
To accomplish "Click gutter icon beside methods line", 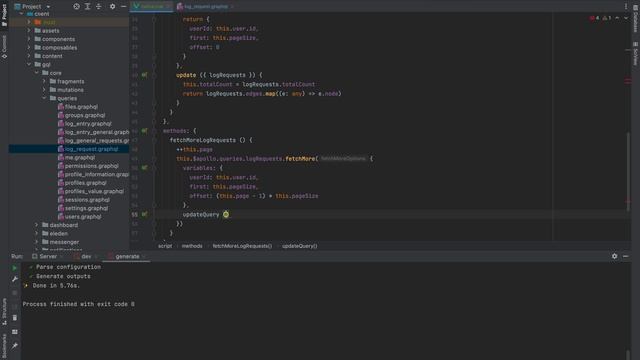I will click(x=144, y=131).
